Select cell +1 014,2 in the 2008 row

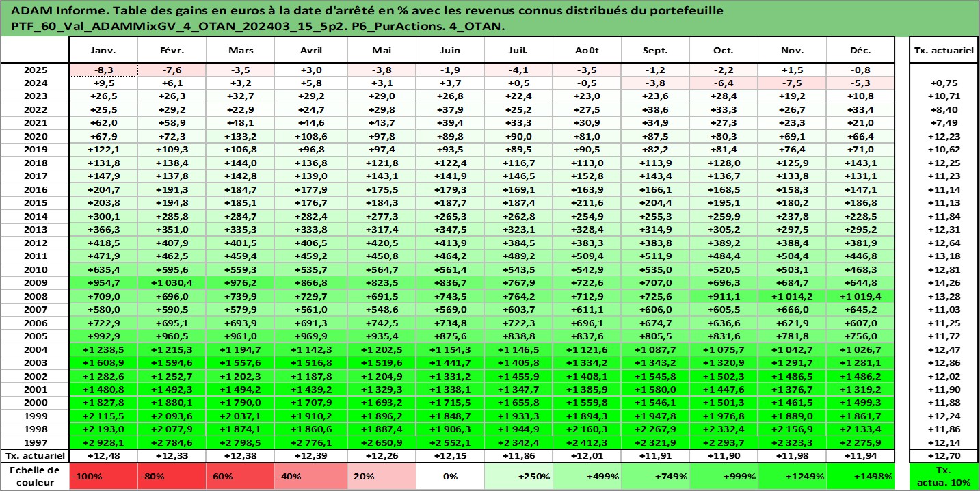click(x=792, y=296)
